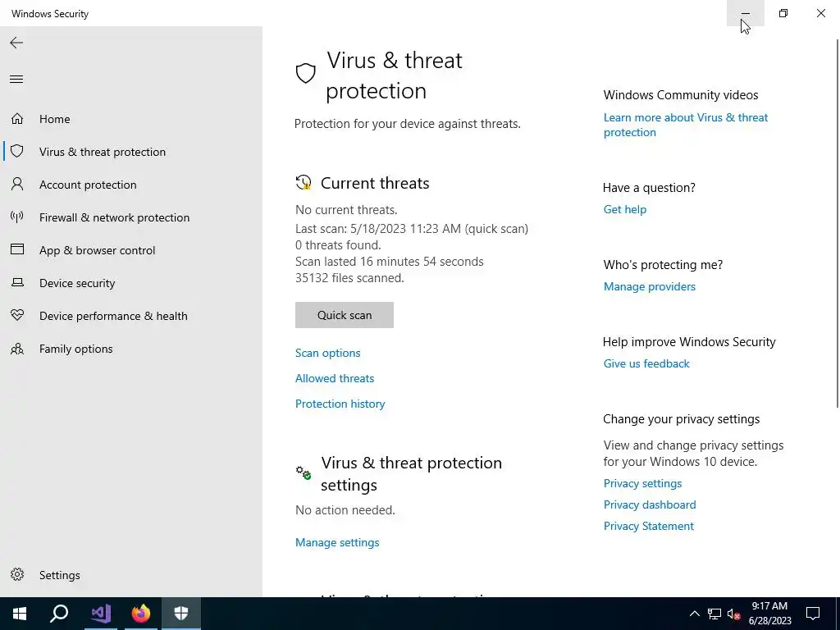Open the notification center icon
840x630 pixels.
click(x=813, y=614)
